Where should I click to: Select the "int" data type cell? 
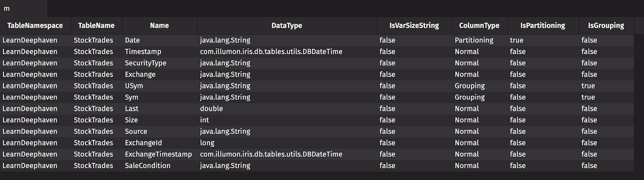(x=204, y=120)
